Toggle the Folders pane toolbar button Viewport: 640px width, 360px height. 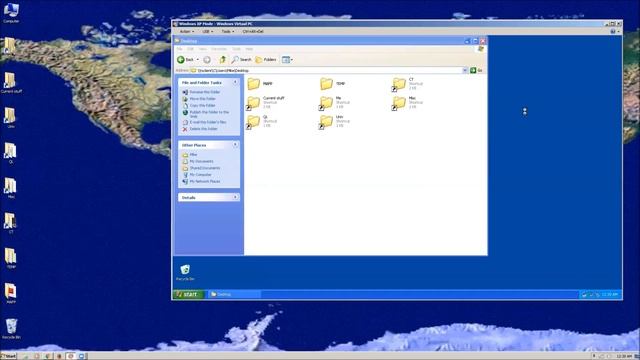(x=266, y=60)
